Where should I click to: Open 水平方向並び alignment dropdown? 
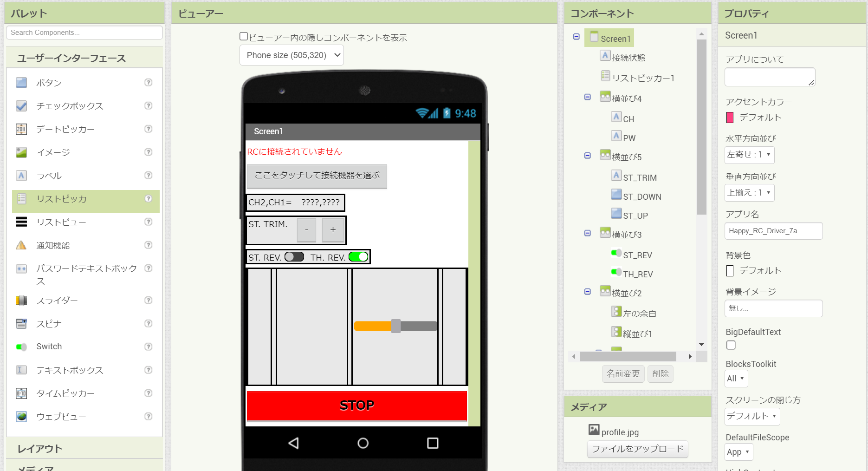(749, 155)
